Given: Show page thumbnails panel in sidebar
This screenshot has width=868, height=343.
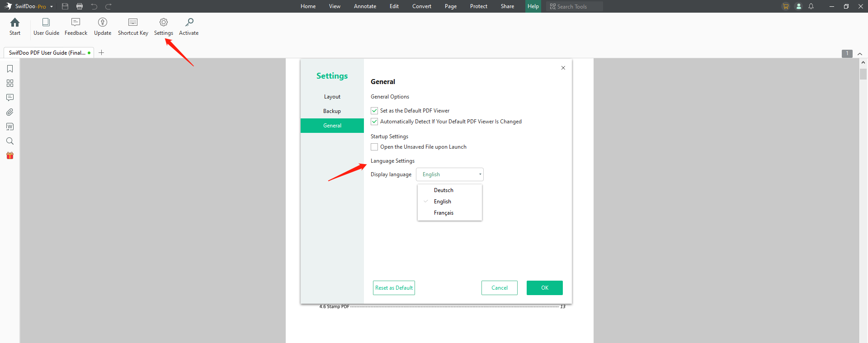Looking at the screenshot, I should (x=10, y=83).
